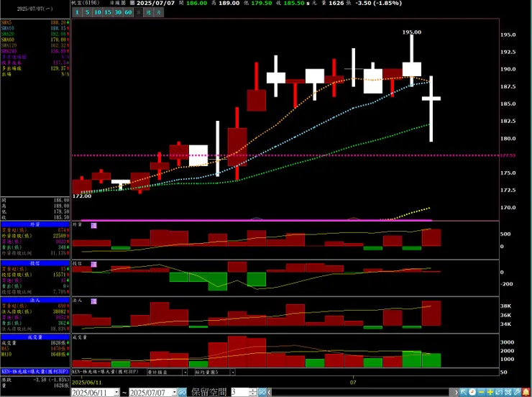Open the 短均量圈5 dropdown
532x397 pixels.
[233, 373]
